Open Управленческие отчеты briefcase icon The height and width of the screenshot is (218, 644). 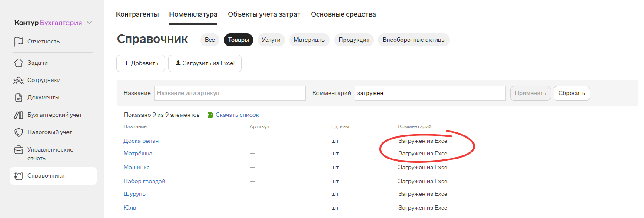pos(18,150)
